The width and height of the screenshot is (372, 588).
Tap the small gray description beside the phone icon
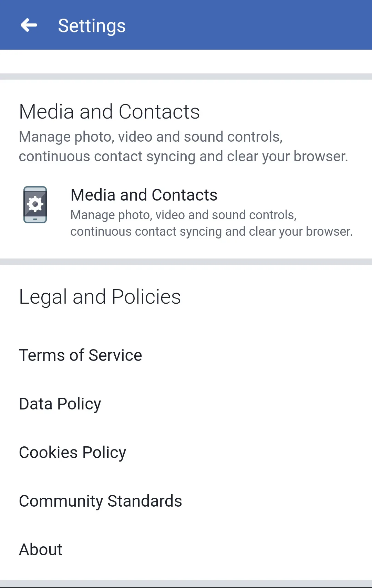211,223
